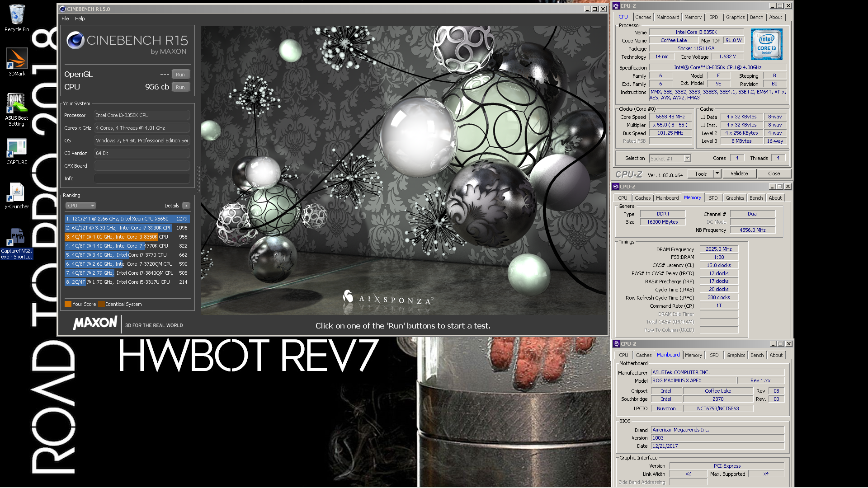Click the Cinebench title bar app icon
The width and height of the screenshot is (868, 488).
(63, 9)
